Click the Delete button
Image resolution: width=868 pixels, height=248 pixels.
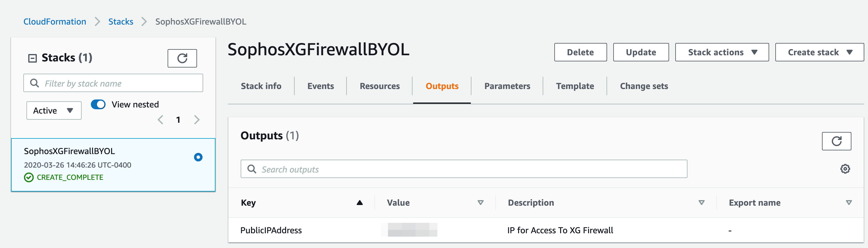point(580,52)
